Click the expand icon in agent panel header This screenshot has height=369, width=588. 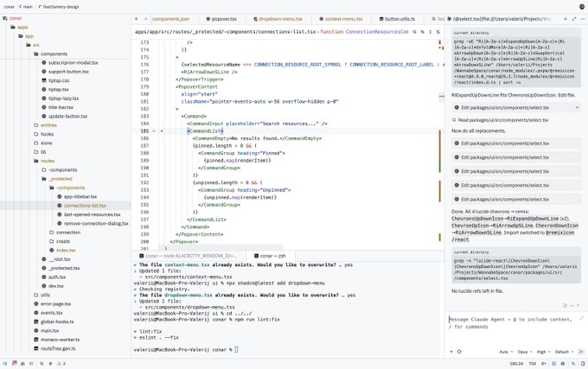point(574,19)
